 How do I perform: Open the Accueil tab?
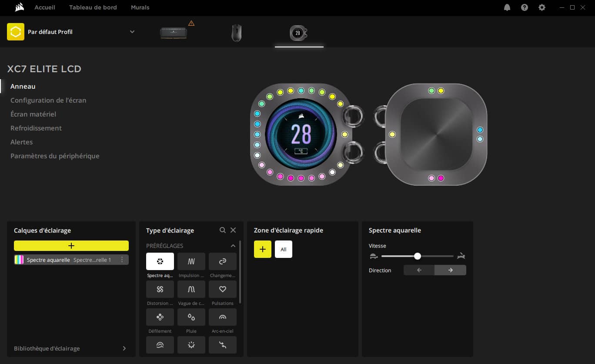45,7
